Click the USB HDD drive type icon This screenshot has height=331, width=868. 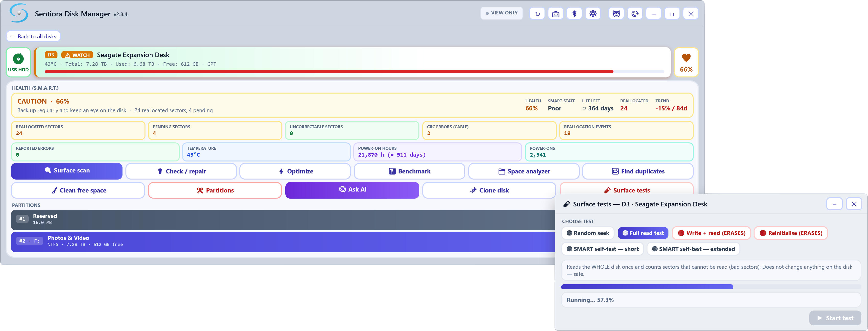coord(18,62)
